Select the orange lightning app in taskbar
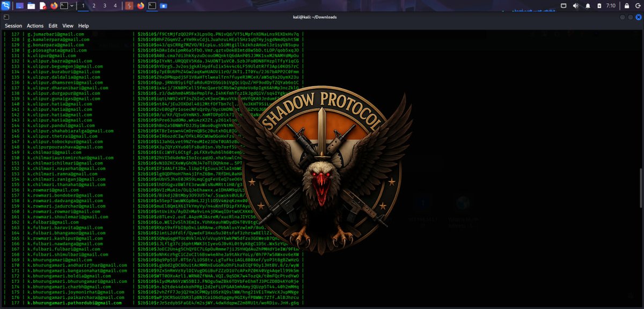The height and width of the screenshot is (309, 644). (x=129, y=6)
